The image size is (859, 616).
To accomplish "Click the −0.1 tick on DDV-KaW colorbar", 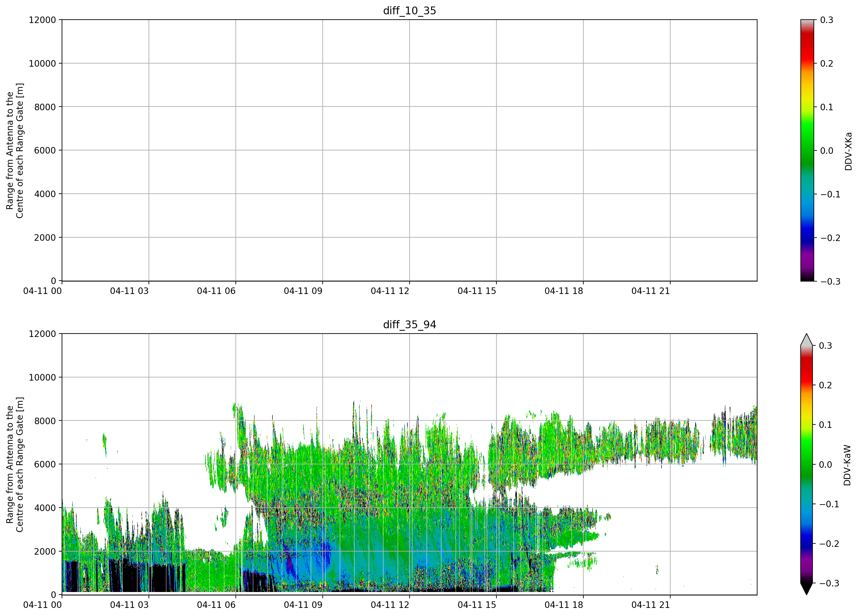I will click(829, 504).
